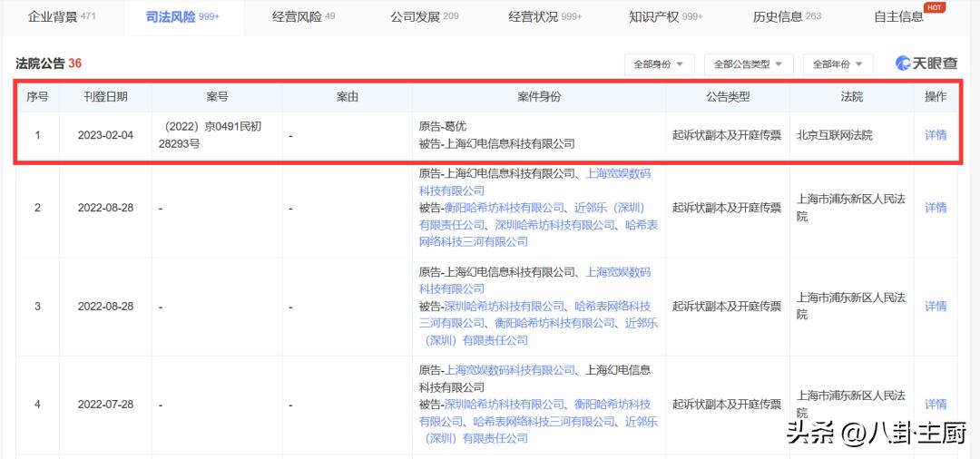Viewport: 980px width, 459px height.
Task: Click the 案件身份 column header
Action: tap(539, 97)
